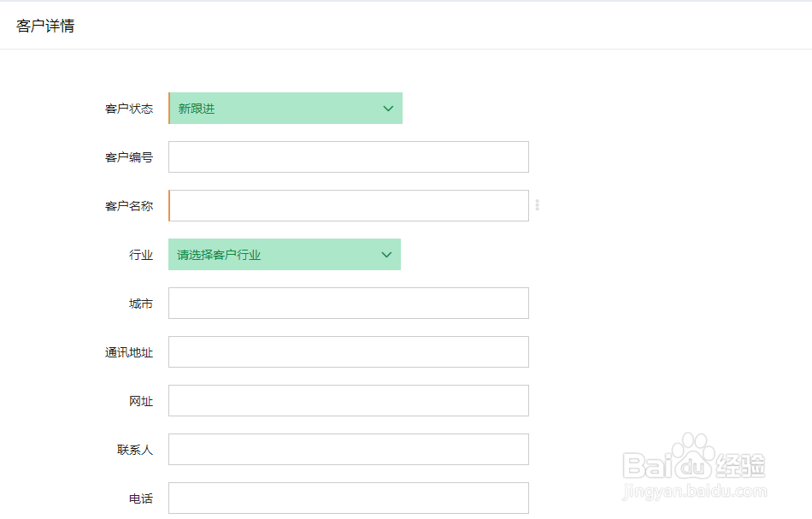Click the chevron arrow on 新跟进 dropdown
The image size is (812, 519).
pyautogui.click(x=388, y=109)
